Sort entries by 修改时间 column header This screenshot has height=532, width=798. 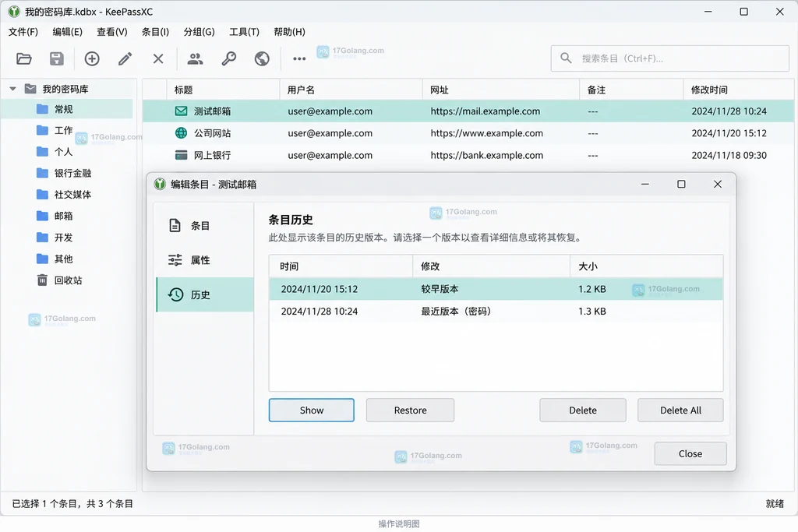[739, 90]
